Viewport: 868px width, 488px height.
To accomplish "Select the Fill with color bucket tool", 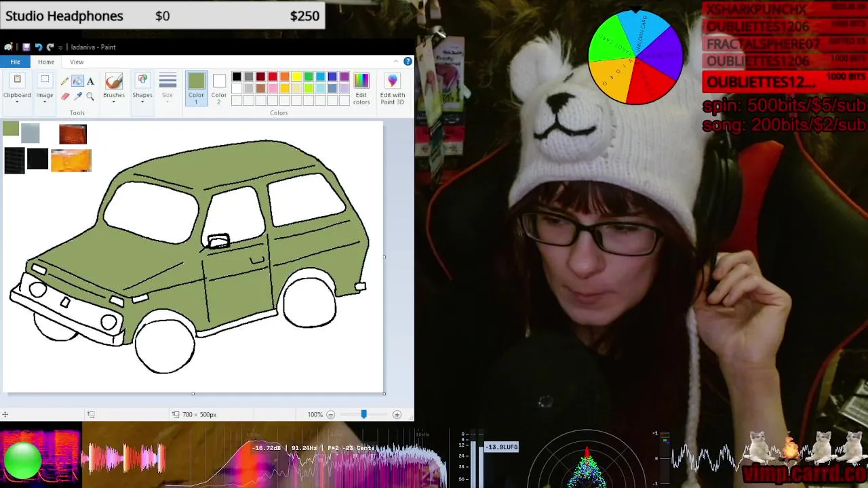I will (77, 81).
